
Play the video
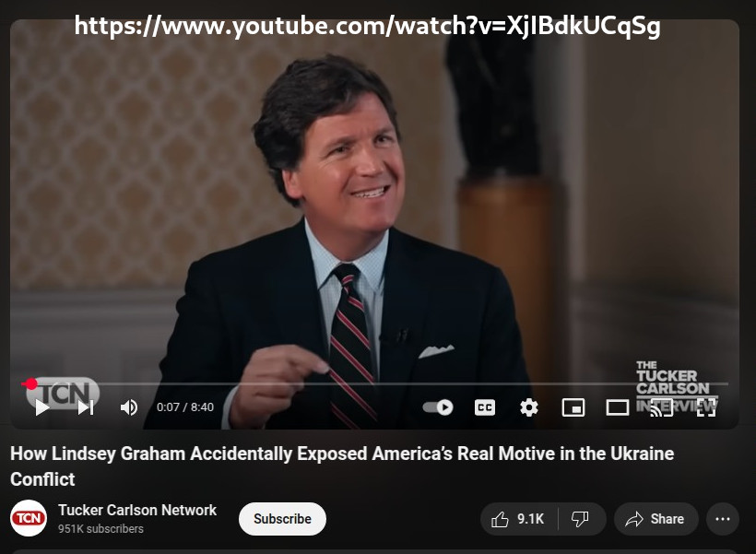42,407
